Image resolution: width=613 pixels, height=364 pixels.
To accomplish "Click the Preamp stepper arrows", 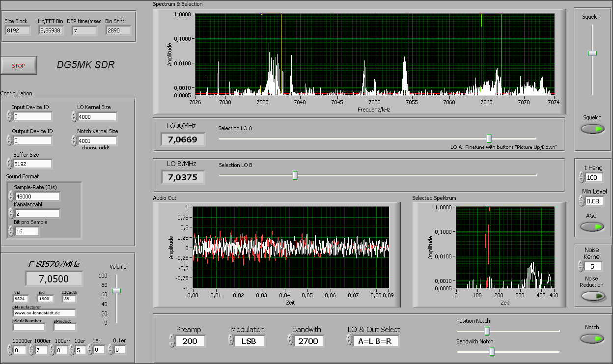I will [x=171, y=341].
